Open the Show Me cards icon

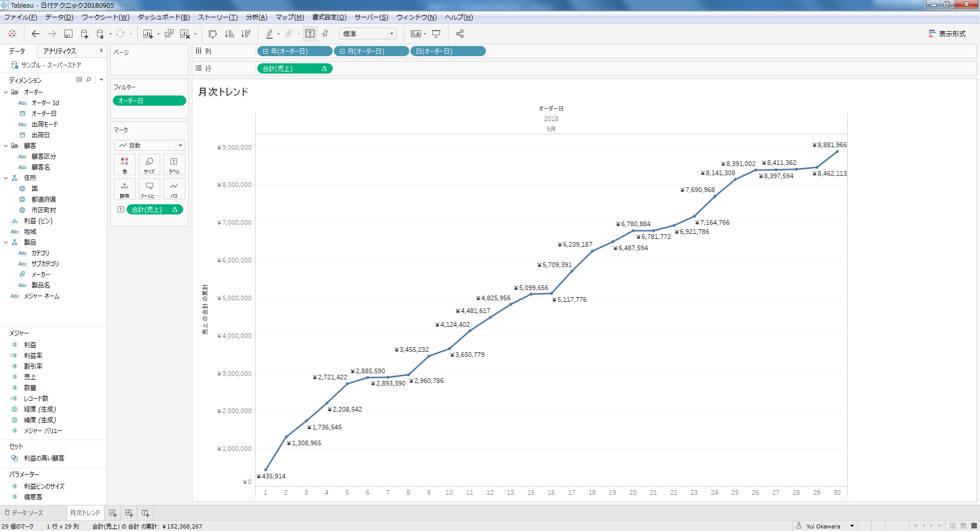(416, 34)
